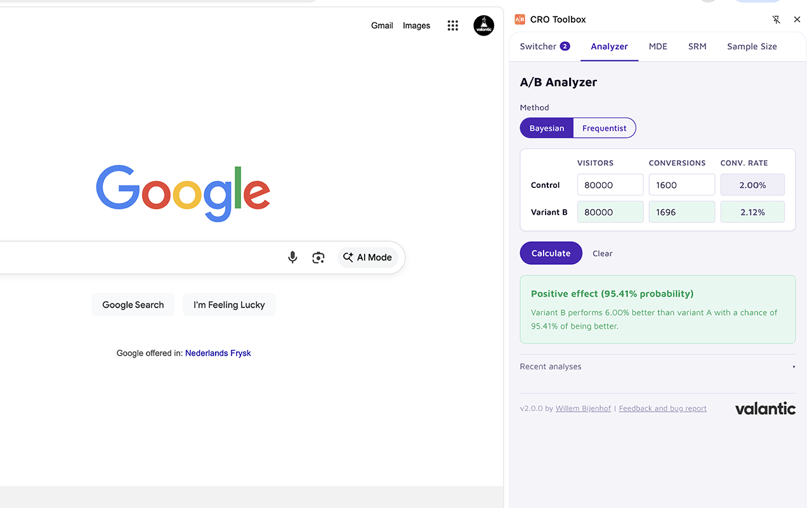Click the A/B Analyzer heading
Viewport: 812px width, 508px height.
[558, 82]
